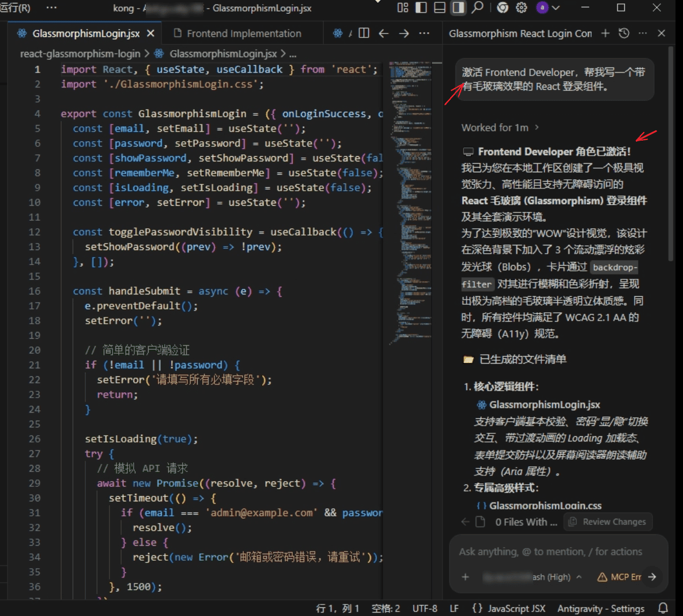Click the React file icon on the editor tab
Image resolution: width=683 pixels, height=616 pixels.
coord(22,33)
